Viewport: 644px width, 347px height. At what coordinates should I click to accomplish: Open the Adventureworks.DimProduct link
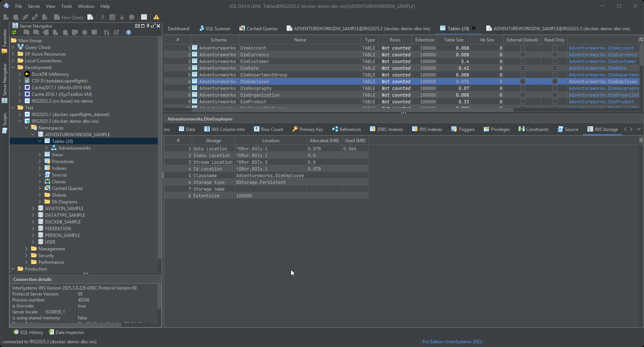[x=601, y=102]
